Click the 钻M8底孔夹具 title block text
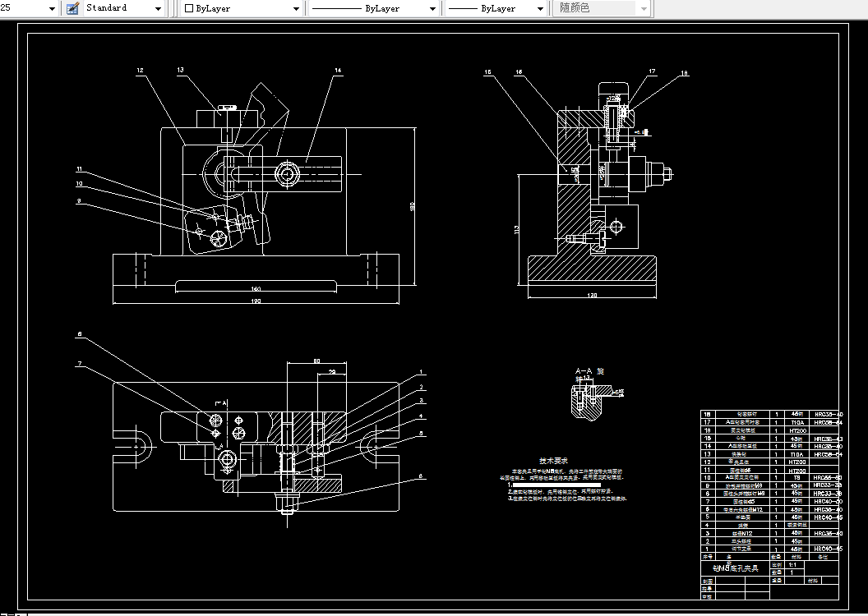This screenshot has width=868, height=616. [x=735, y=568]
